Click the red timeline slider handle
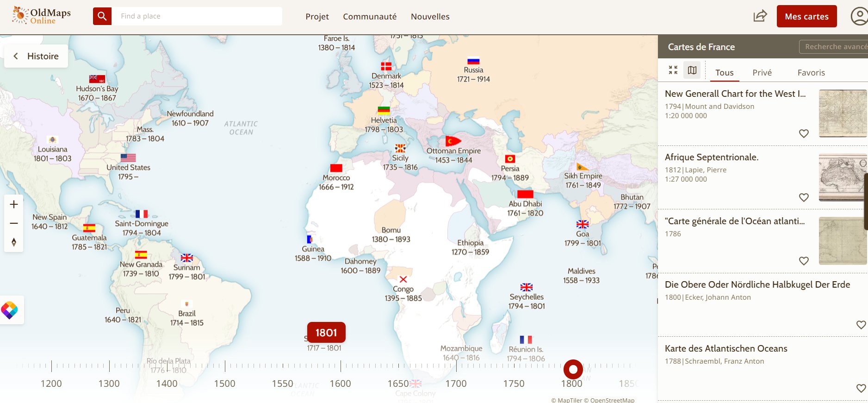Screen dimensions: 868x403 (x=573, y=369)
